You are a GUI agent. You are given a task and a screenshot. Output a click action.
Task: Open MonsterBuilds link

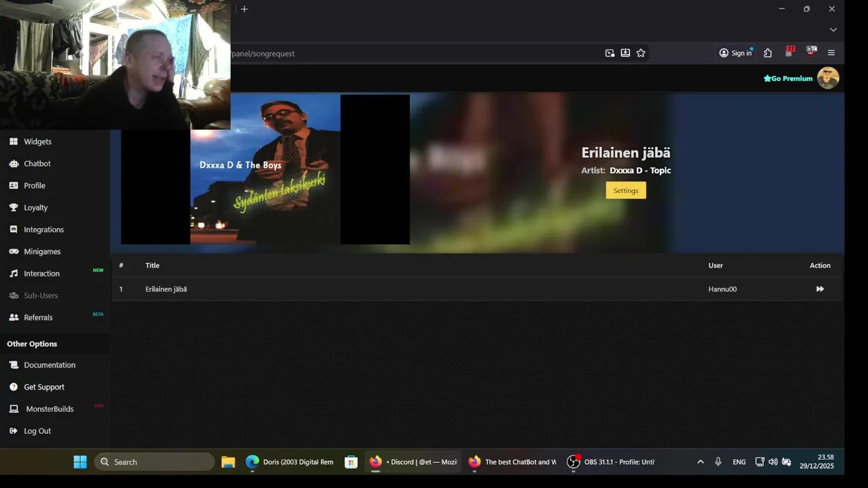pos(50,409)
